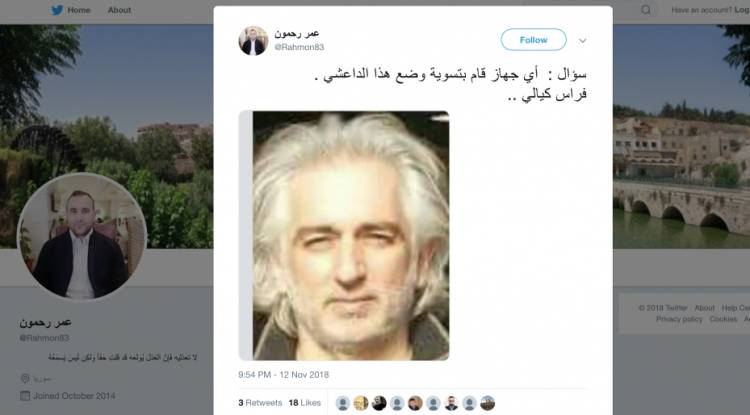Click the 9:54 PM - 12 Nov 2018 timestamp

(284, 375)
